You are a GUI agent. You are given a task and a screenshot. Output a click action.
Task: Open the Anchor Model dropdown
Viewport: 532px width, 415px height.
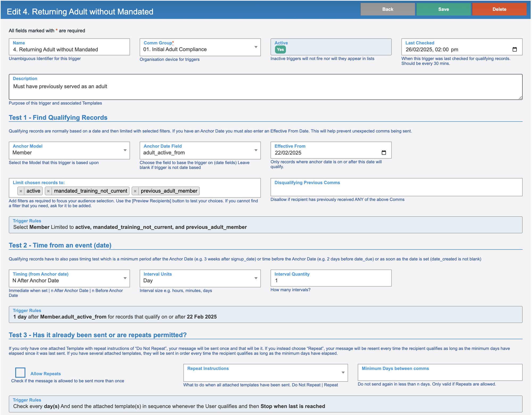pos(69,150)
